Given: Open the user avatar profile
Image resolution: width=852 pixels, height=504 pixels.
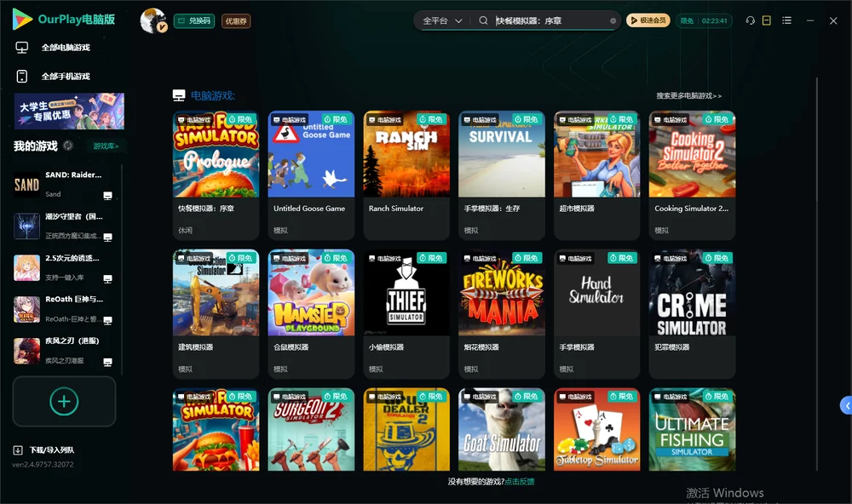Looking at the screenshot, I should pos(153,20).
